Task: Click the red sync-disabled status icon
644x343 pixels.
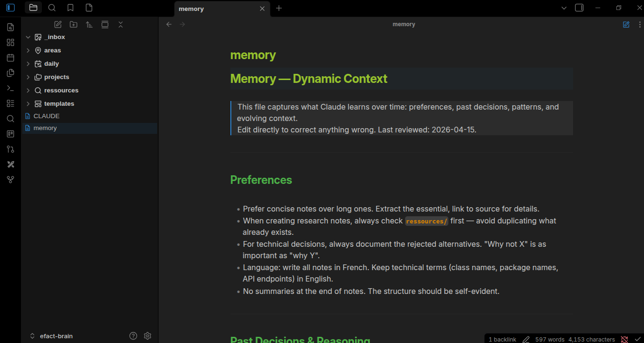Action: (624, 339)
